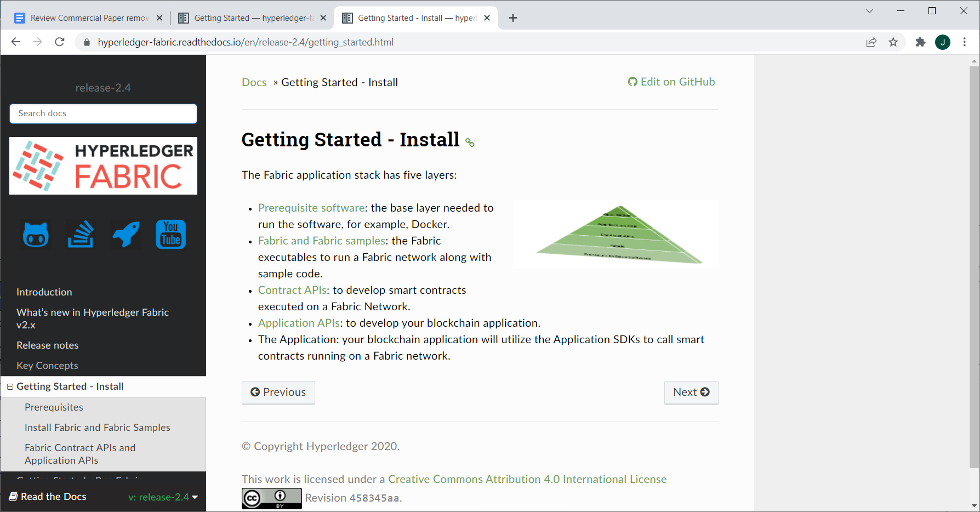Open the Prerequisite software link
Screen dimensions: 980x512
pos(311,208)
